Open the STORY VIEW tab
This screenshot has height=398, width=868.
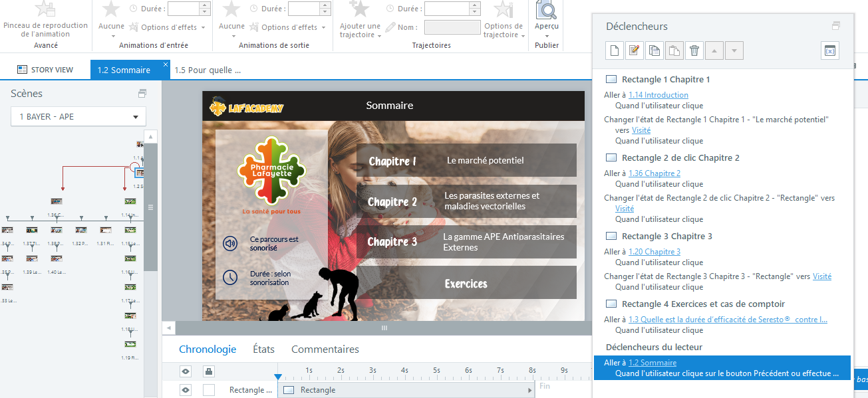[45, 70]
